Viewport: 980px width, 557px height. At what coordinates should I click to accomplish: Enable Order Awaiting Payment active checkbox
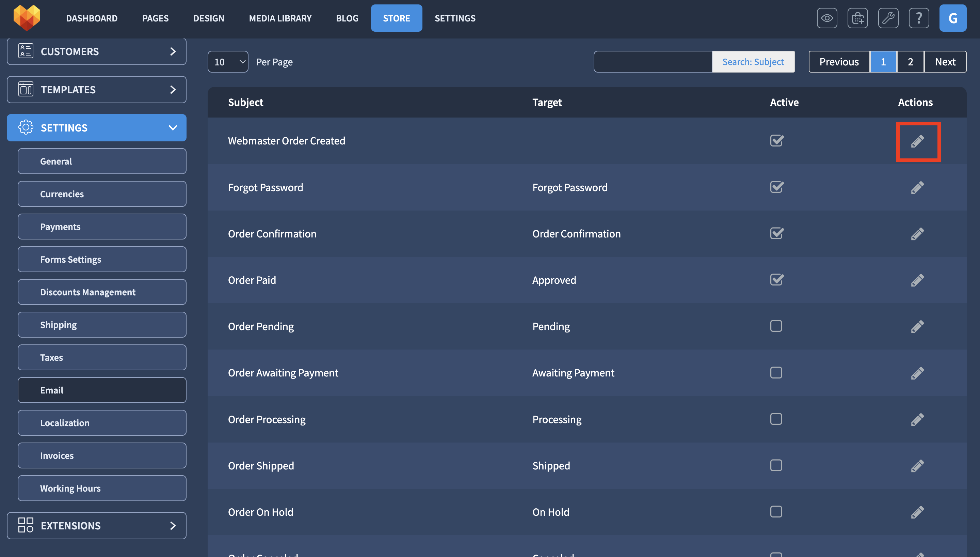[776, 373]
